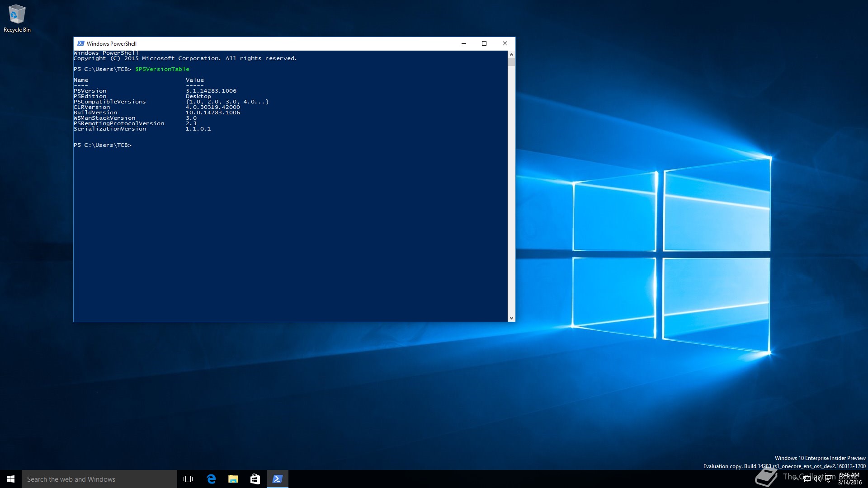868x488 pixels.
Task: Click the PowerShell taskbar button
Action: click(x=277, y=479)
